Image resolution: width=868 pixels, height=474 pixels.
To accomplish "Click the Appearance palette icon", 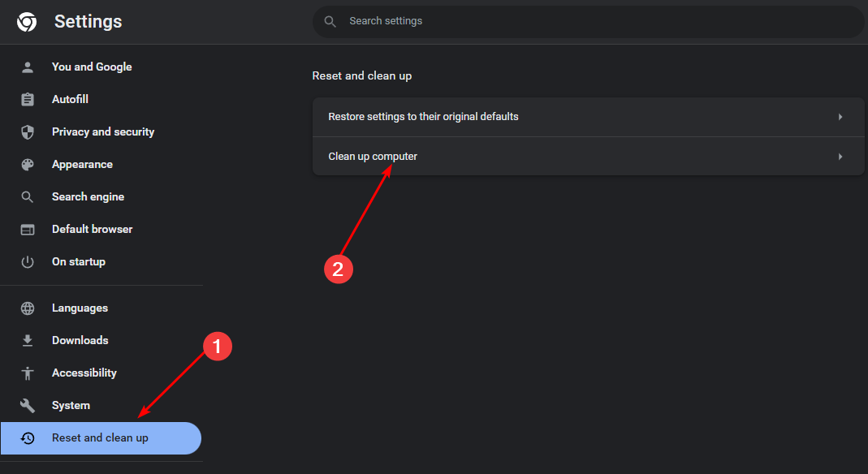I will coord(28,165).
